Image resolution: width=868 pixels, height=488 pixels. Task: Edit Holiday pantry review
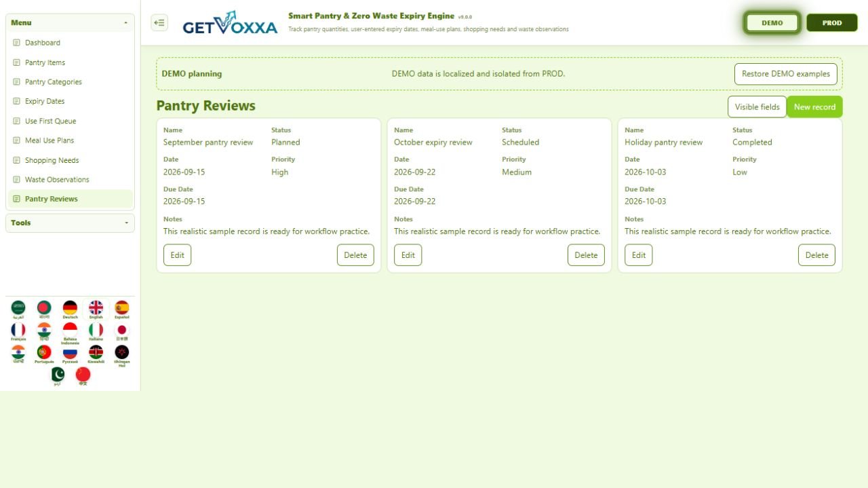point(639,255)
